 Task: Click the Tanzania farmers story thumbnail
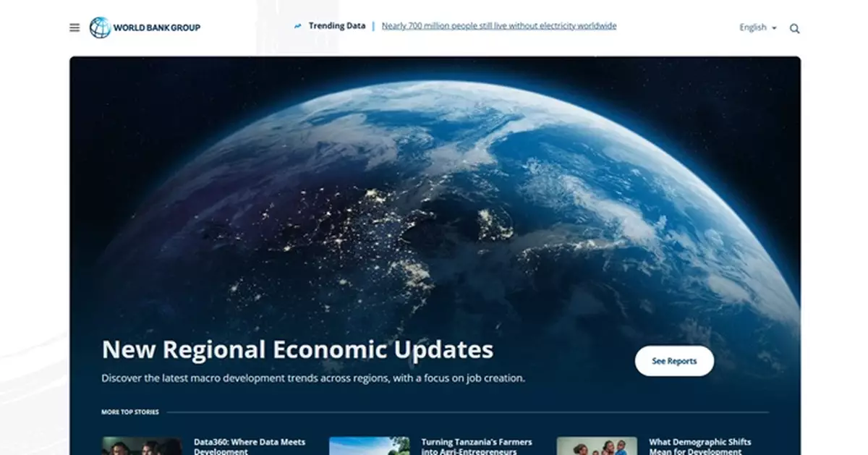tap(369, 446)
